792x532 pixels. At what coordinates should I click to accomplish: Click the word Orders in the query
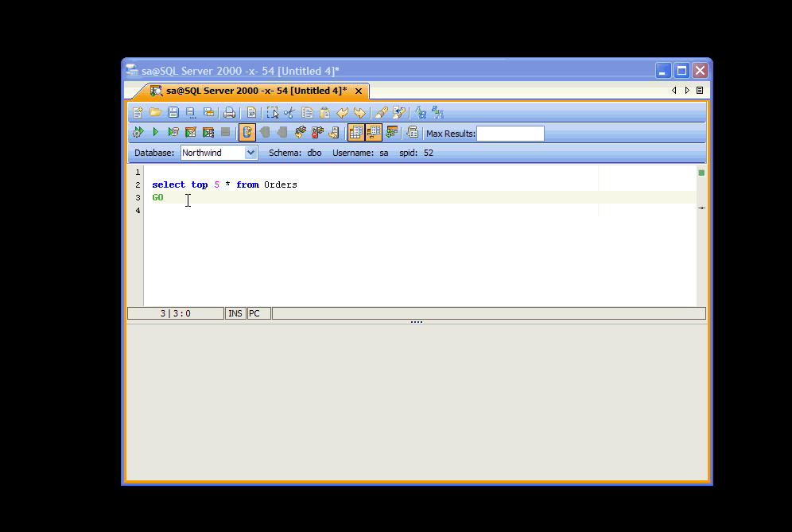tap(281, 185)
